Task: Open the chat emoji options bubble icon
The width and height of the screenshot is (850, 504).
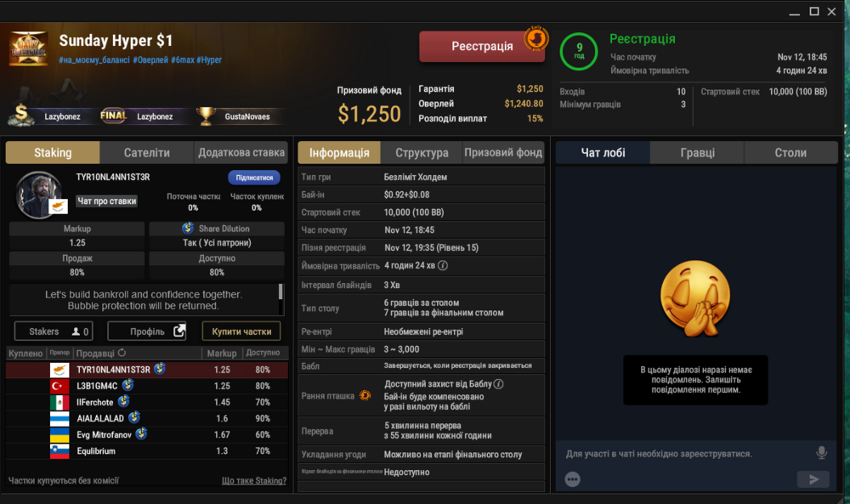Action: (572, 479)
